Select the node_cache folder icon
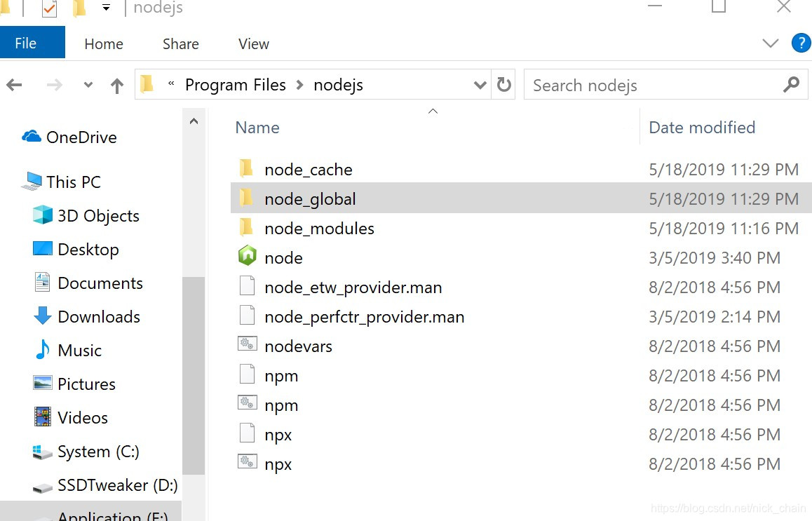Screen dimensions: 812x521 247,168
